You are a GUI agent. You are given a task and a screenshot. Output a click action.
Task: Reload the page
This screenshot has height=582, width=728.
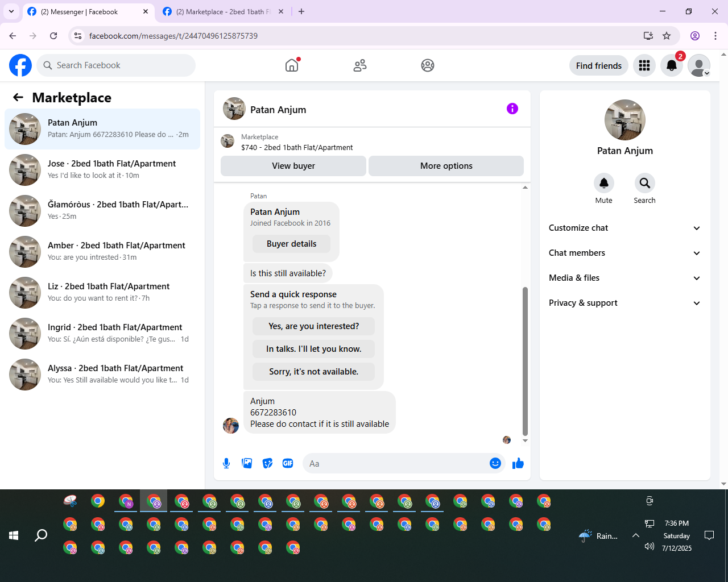(x=53, y=36)
